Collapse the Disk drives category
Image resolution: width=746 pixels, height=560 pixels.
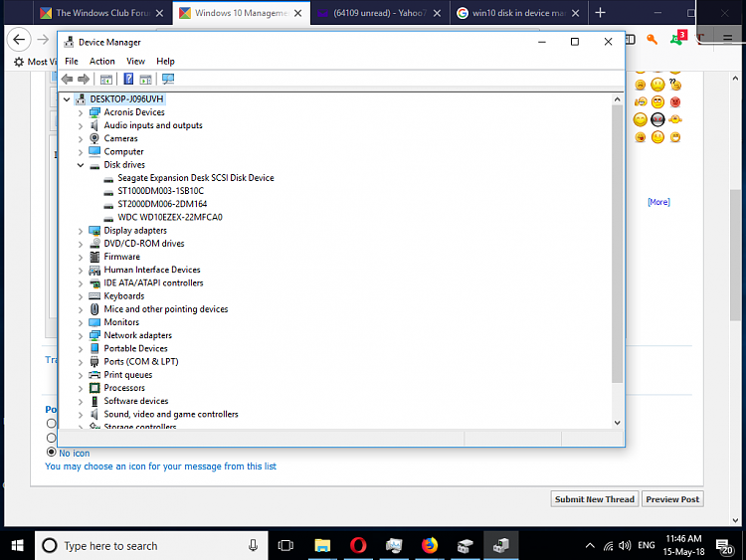coord(81,165)
